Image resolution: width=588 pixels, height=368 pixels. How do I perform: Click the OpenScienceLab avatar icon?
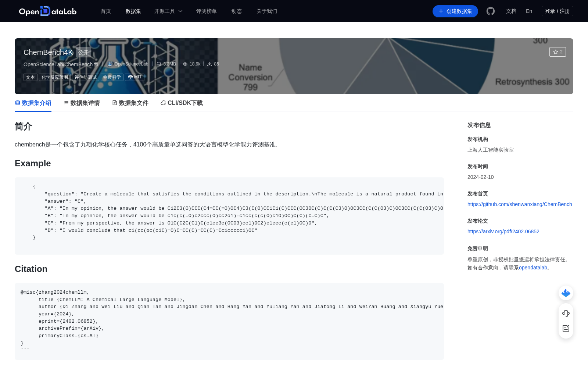pos(110,64)
